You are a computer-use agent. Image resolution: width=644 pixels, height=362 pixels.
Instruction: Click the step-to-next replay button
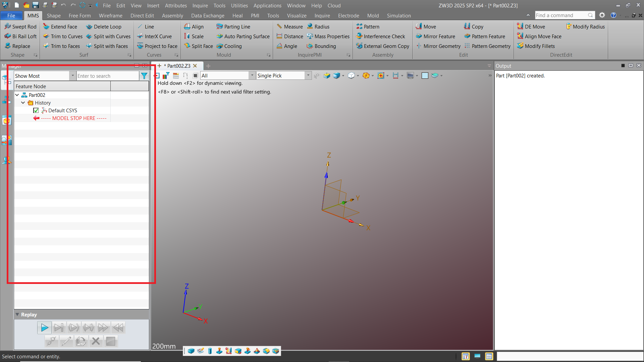tap(59, 327)
